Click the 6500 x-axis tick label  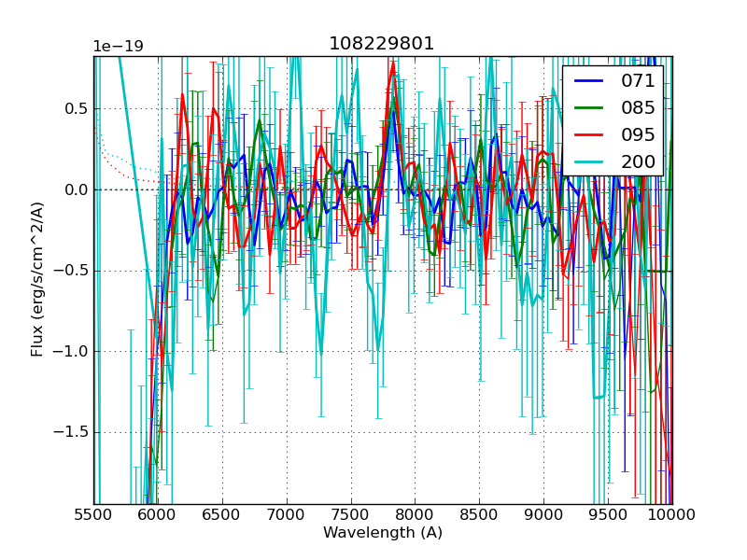click(x=222, y=515)
